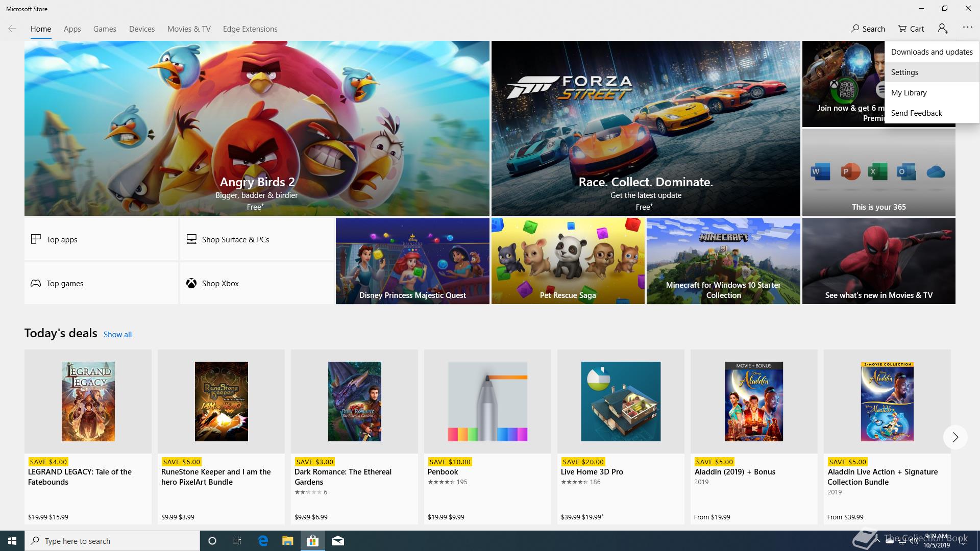Switch to the Apps tab
980x551 pixels.
72,29
